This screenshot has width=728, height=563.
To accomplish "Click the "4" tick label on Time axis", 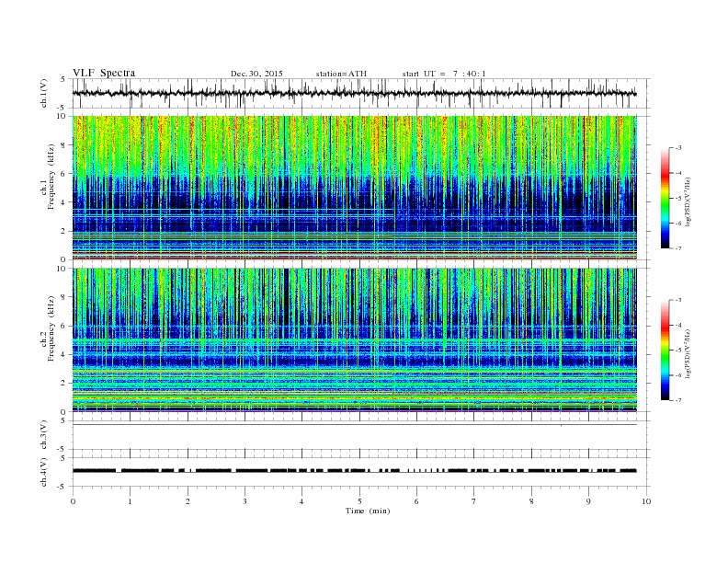I will (x=301, y=501).
